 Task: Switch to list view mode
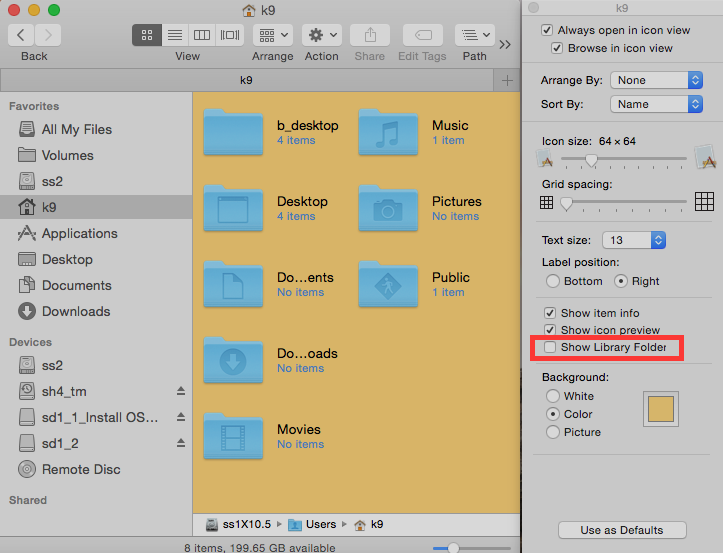pos(175,35)
